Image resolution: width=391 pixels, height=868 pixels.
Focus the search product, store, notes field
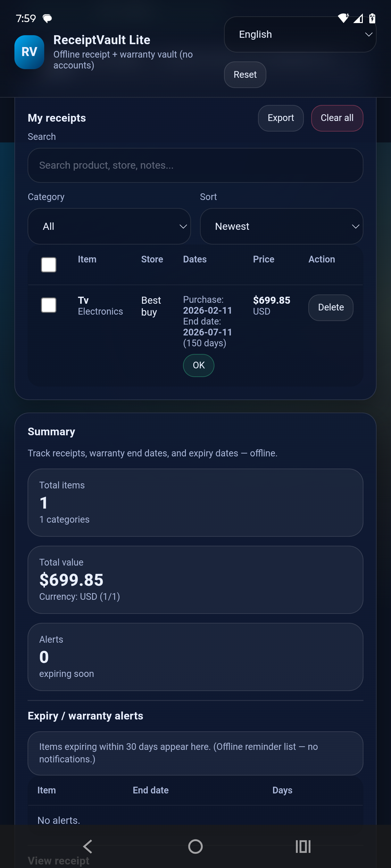[x=195, y=165]
